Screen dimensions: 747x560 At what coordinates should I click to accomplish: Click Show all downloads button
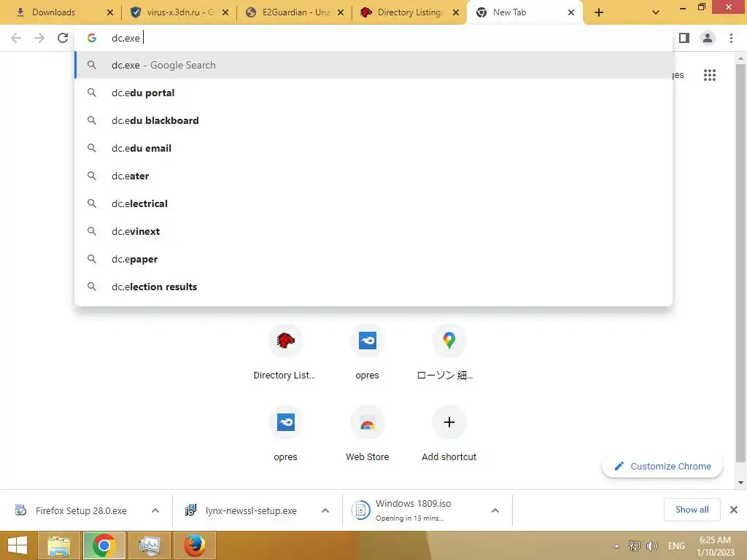[692, 510]
